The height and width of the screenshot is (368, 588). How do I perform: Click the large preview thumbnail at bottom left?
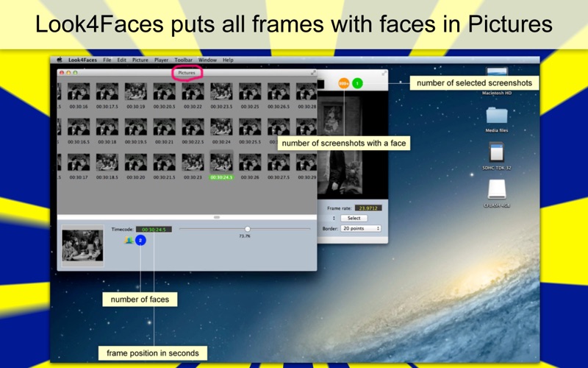(82, 246)
